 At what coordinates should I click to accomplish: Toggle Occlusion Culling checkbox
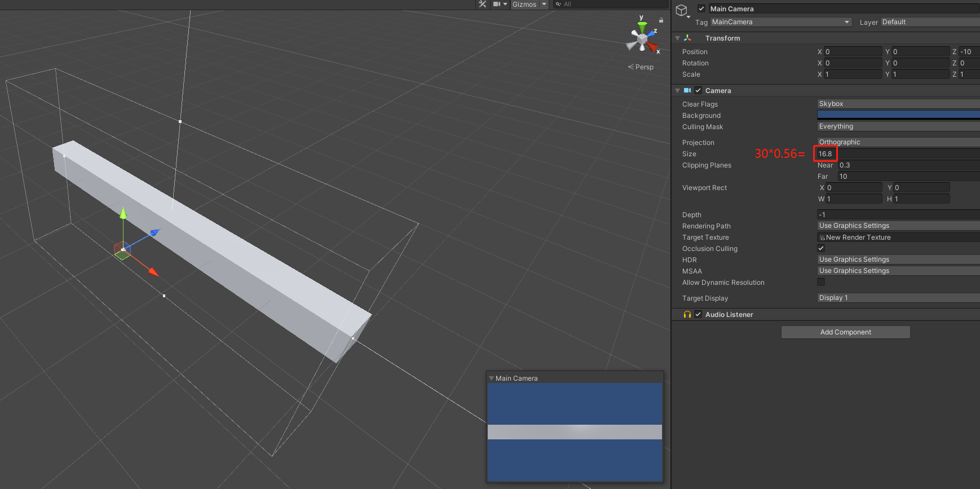(821, 248)
